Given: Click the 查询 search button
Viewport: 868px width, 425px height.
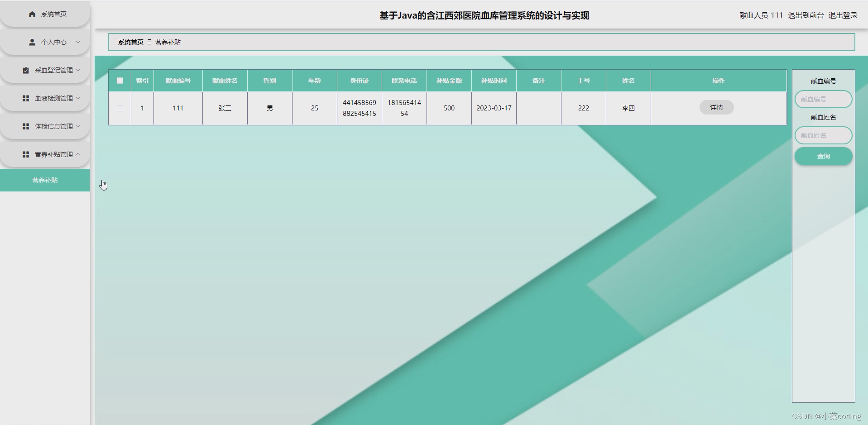Looking at the screenshot, I should pos(823,156).
